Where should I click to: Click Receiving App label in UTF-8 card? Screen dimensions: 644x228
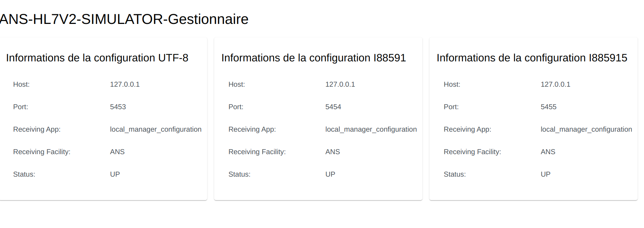pyautogui.click(x=37, y=130)
